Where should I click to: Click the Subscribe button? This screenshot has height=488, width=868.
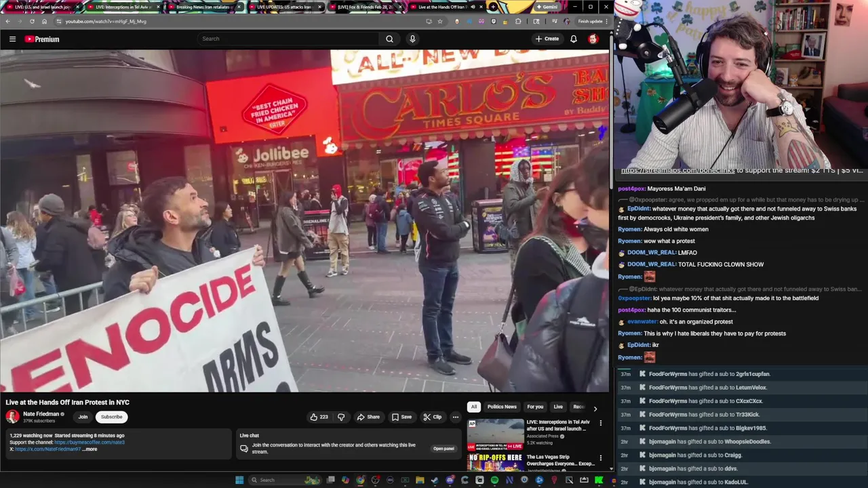(x=111, y=417)
